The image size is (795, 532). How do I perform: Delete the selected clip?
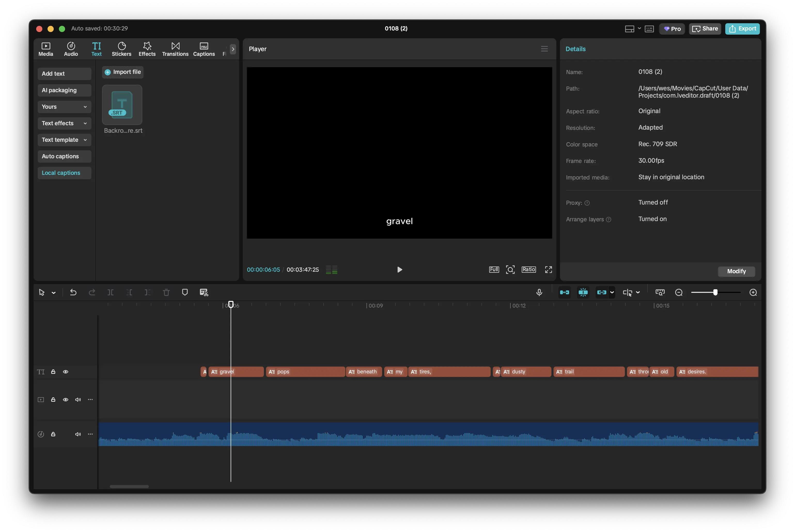point(166,292)
